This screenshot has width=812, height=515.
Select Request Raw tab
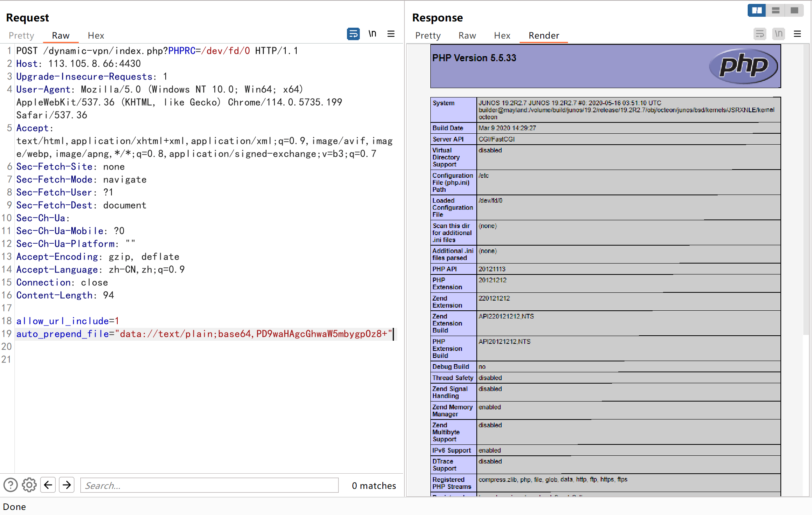point(61,35)
